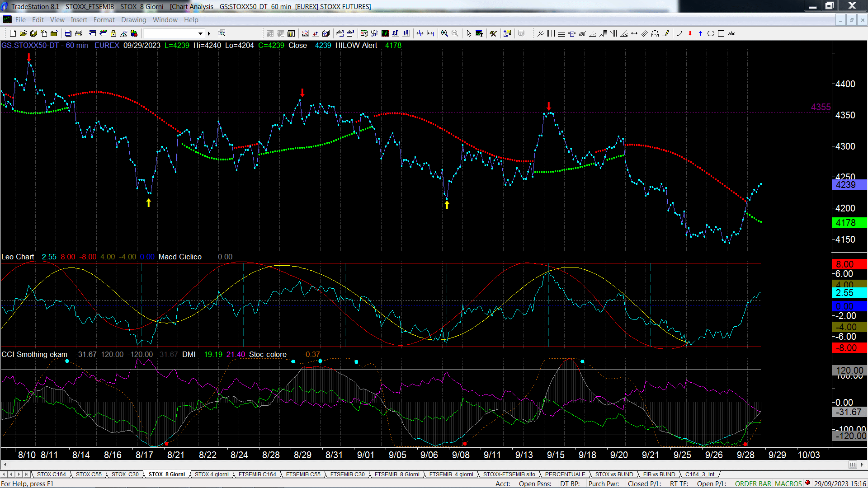Click the MACROS status button
Screen dimensions: 868x488
click(x=788, y=484)
